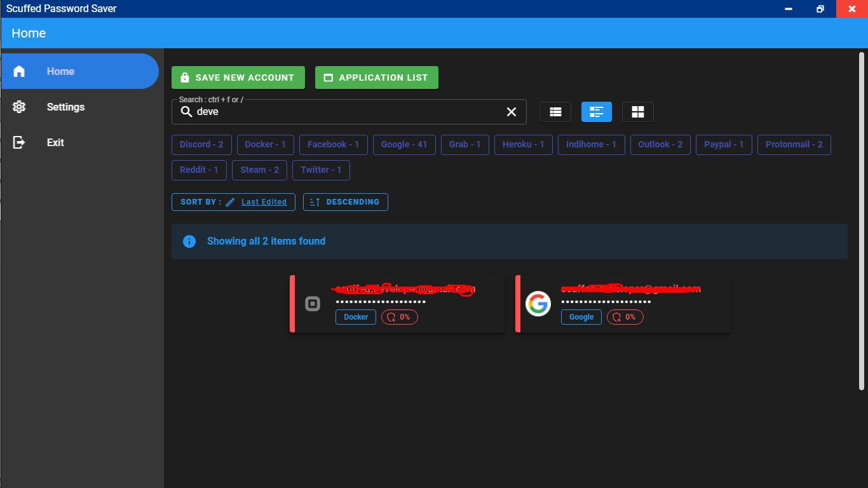Filter by Protonmail - 2 chip
The width and height of the screenshot is (868, 488).
pos(794,144)
